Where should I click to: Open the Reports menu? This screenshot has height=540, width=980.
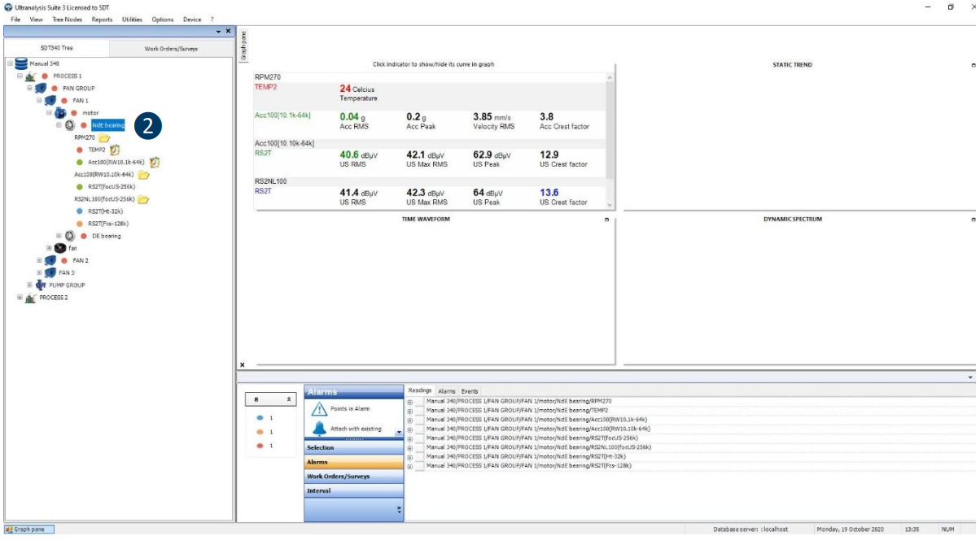coord(102,19)
